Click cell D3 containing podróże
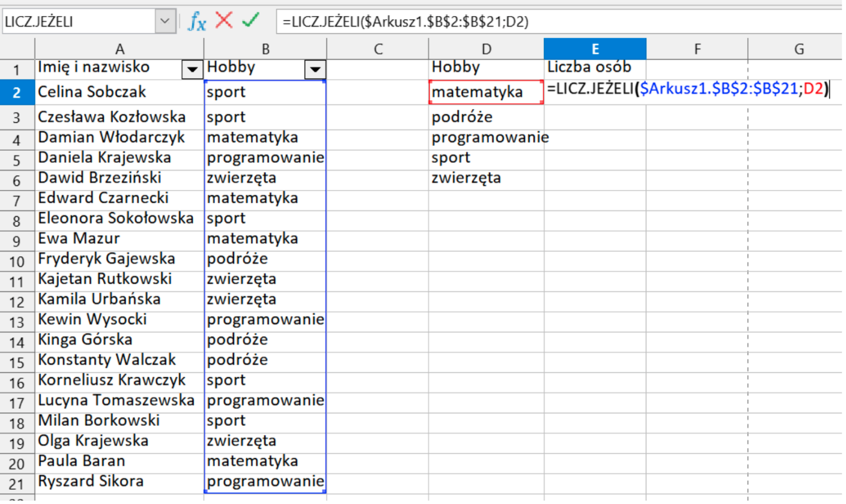The image size is (846, 504). click(486, 117)
